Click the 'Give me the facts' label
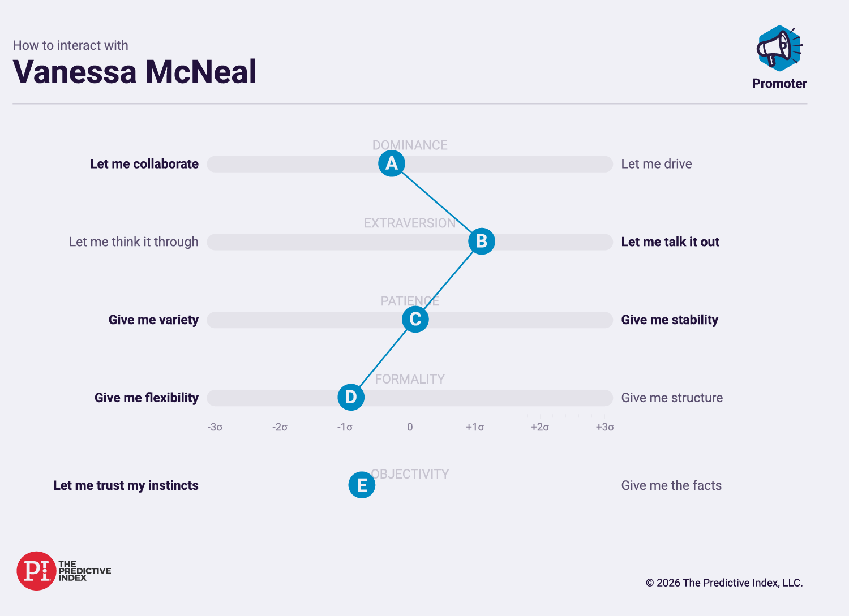The height and width of the screenshot is (616, 849). (x=671, y=486)
